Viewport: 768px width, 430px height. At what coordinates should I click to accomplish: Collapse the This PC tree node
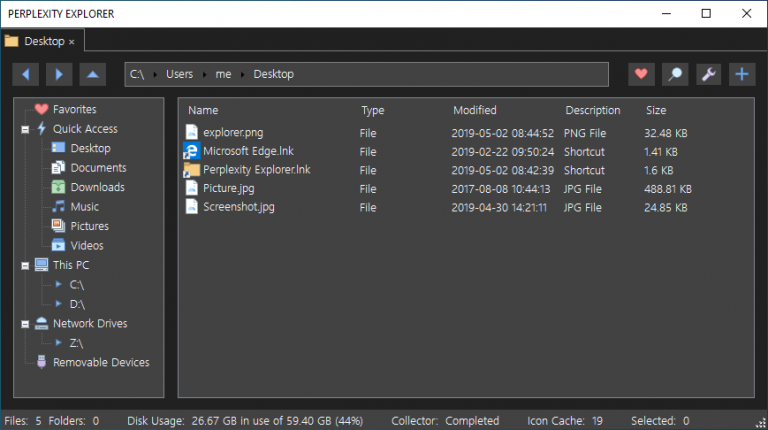(24, 265)
